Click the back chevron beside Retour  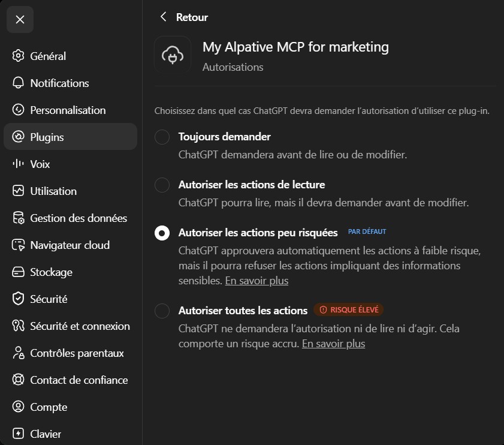[163, 17]
